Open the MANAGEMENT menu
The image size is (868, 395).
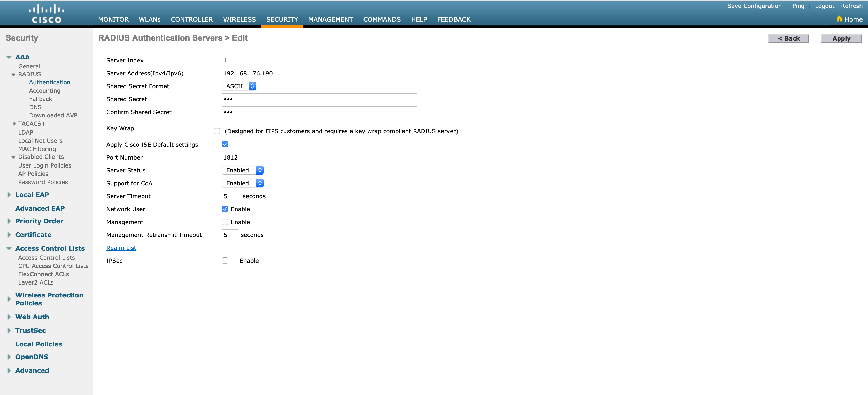click(331, 20)
